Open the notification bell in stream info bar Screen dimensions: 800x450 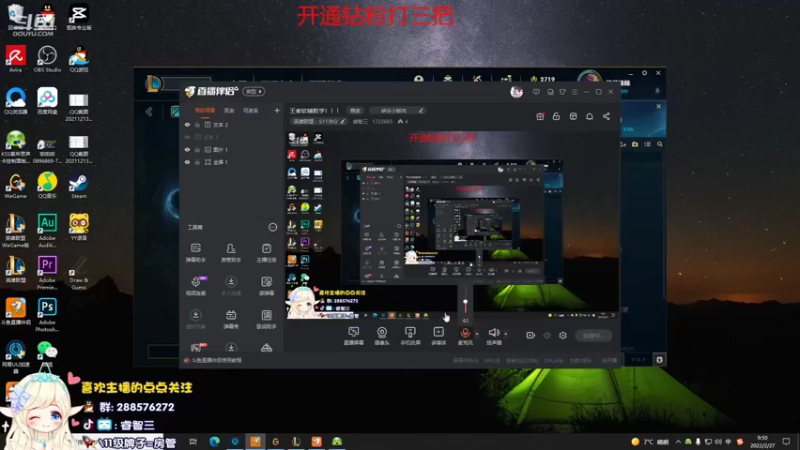coord(589,116)
